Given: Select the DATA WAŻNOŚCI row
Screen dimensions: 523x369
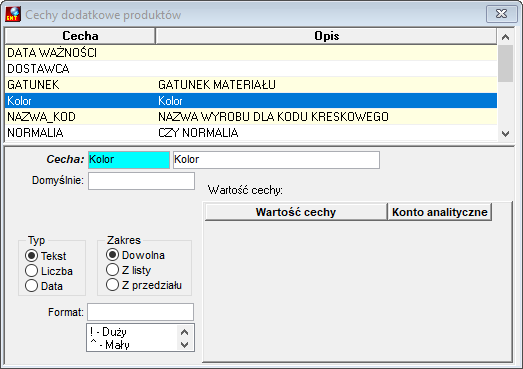Looking at the screenshot, I should click(251, 53).
